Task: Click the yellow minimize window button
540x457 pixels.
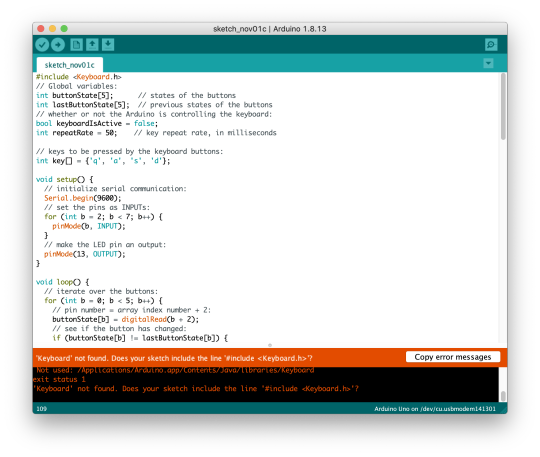Action: pos(52,29)
